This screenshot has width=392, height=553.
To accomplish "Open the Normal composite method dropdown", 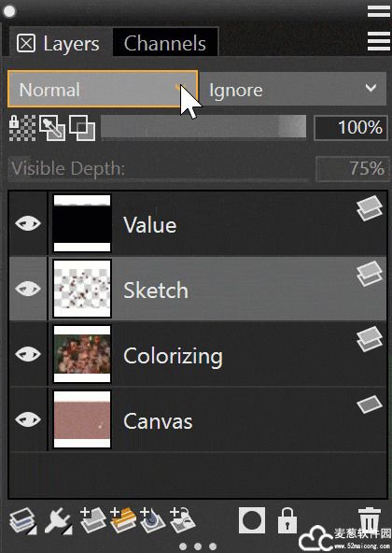I will coord(103,89).
